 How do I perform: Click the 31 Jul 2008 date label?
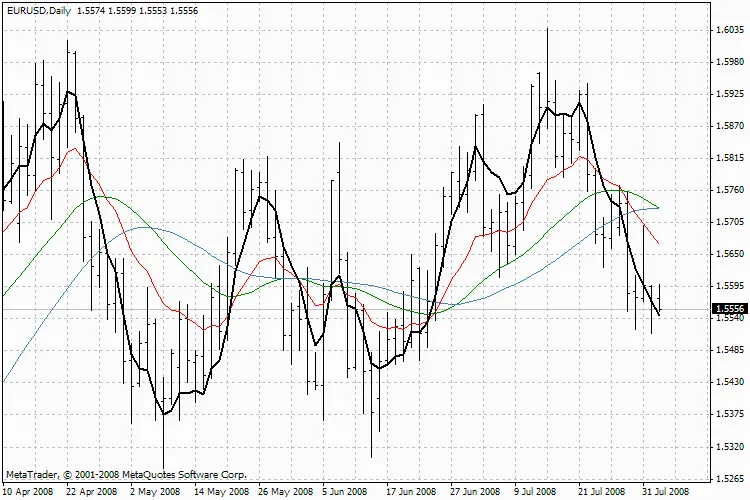(x=664, y=492)
